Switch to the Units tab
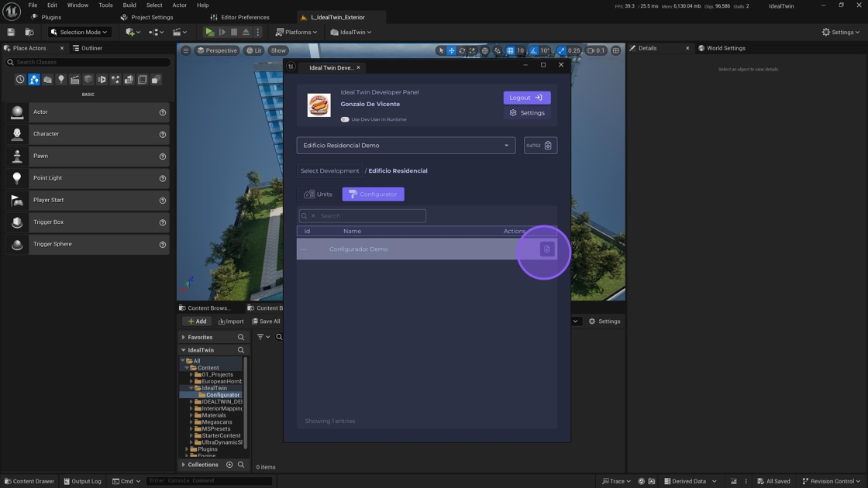This screenshot has width=868, height=488. [319, 194]
